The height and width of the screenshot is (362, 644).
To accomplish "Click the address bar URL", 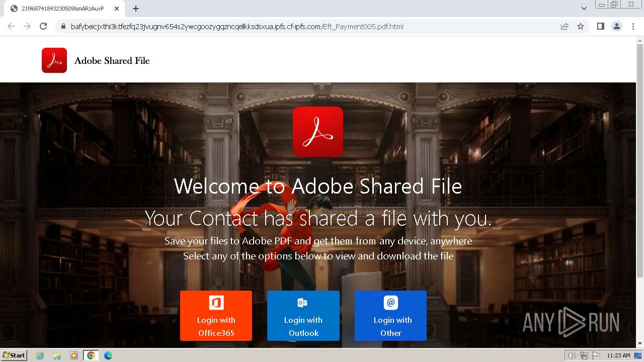I will point(237,27).
